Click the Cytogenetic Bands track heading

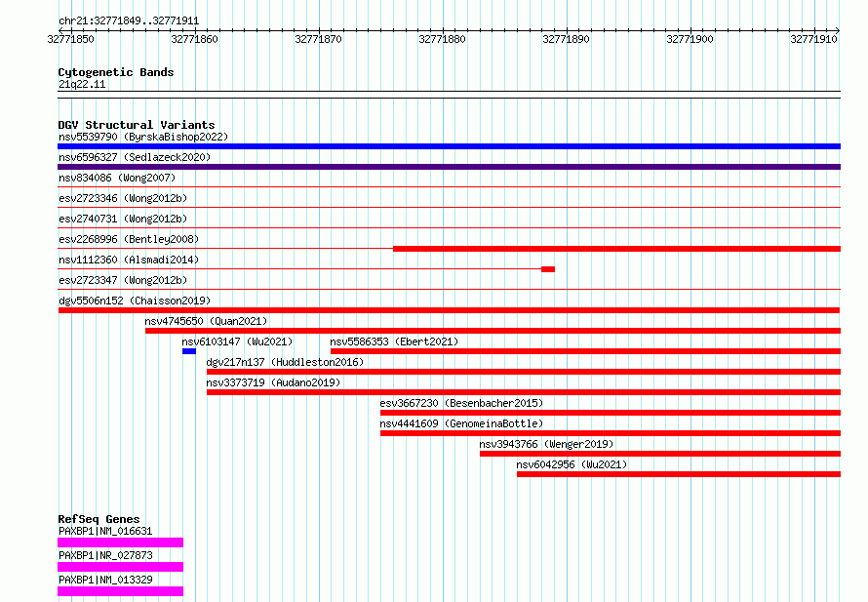coord(116,72)
